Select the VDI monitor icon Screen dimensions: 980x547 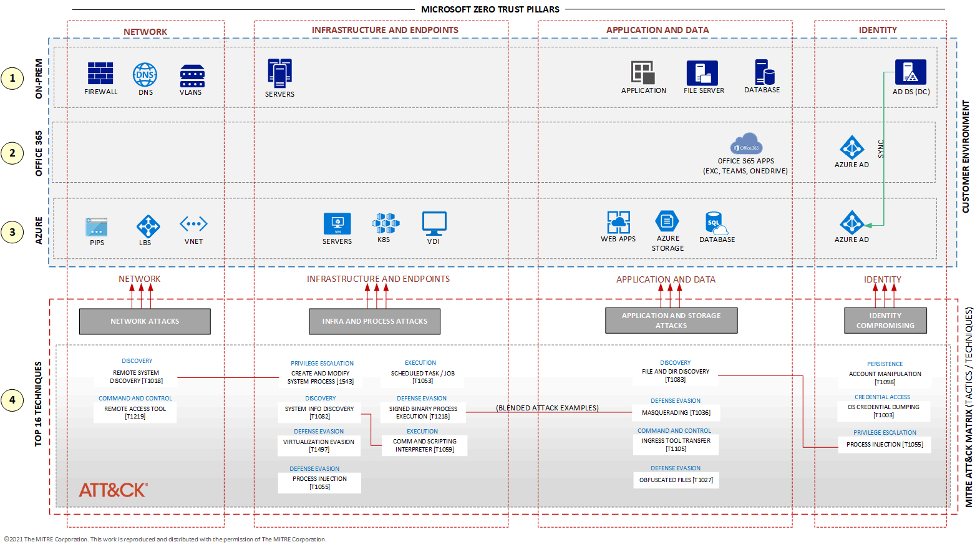pos(434,223)
